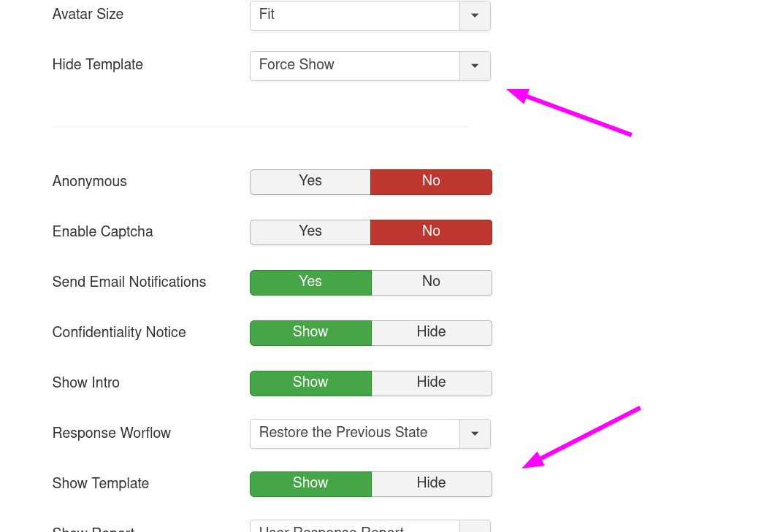Enable Captcha by clicking Yes
The width and height of the screenshot is (764, 532).
point(310,232)
